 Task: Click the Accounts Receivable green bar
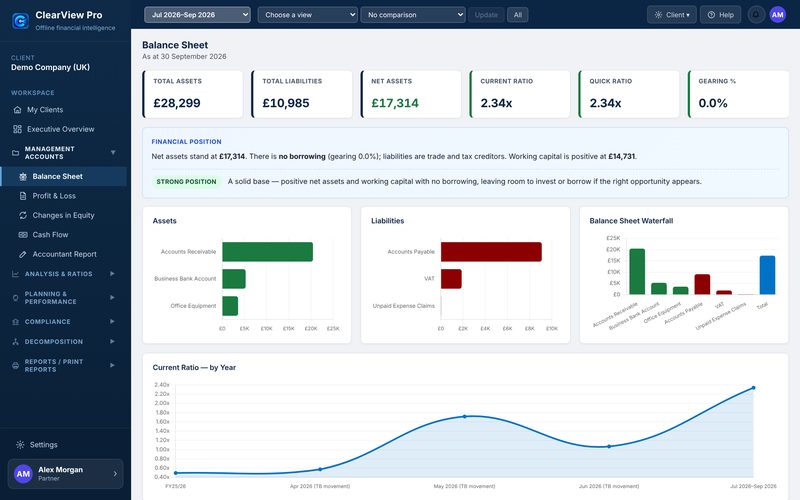point(267,252)
